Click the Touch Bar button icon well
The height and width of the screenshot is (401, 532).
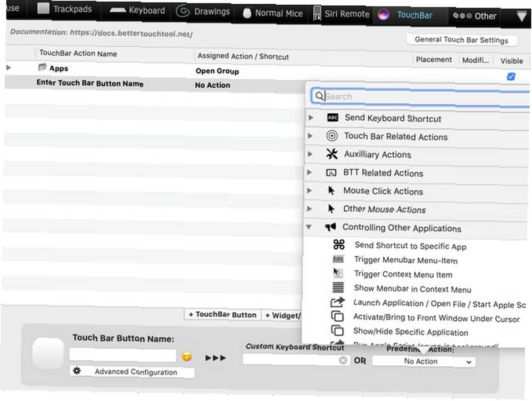48,354
